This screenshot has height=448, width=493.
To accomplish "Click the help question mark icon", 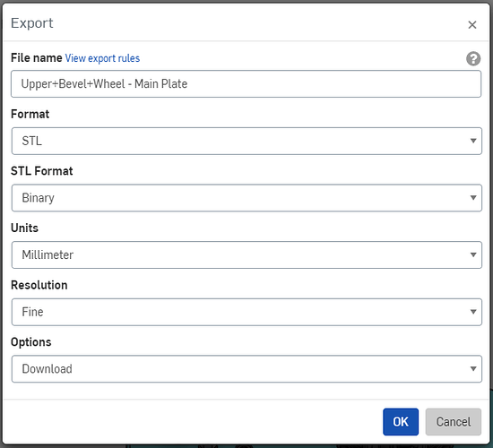I will [473, 58].
